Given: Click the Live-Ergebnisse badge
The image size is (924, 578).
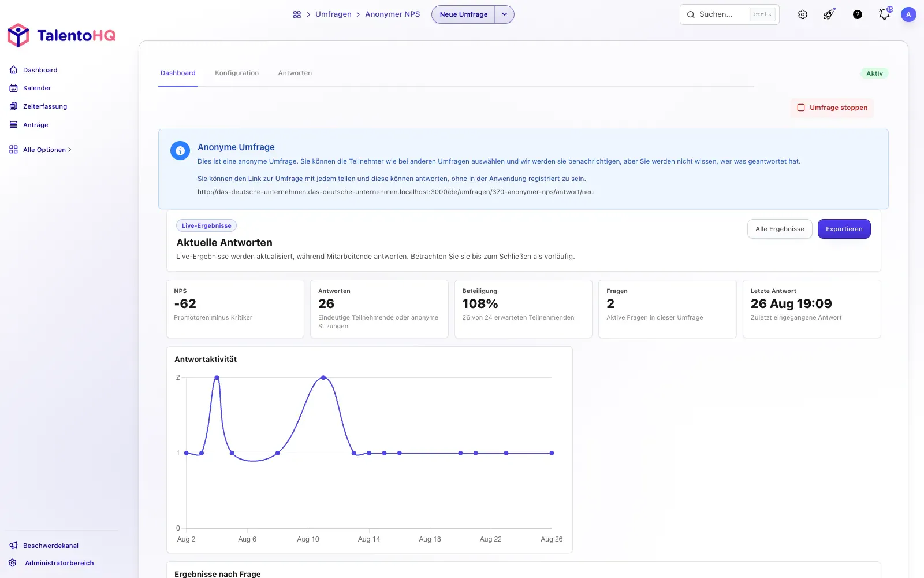Looking at the screenshot, I should (x=206, y=225).
